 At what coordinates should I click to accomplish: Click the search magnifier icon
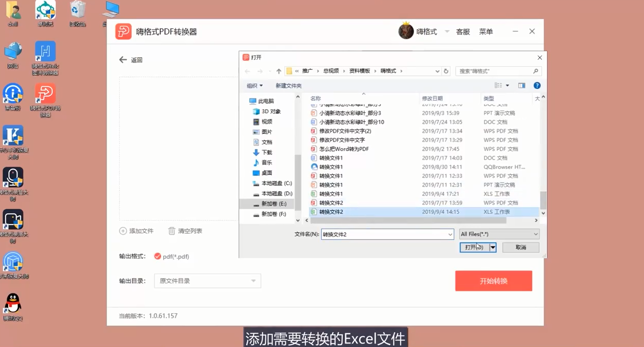coord(536,71)
